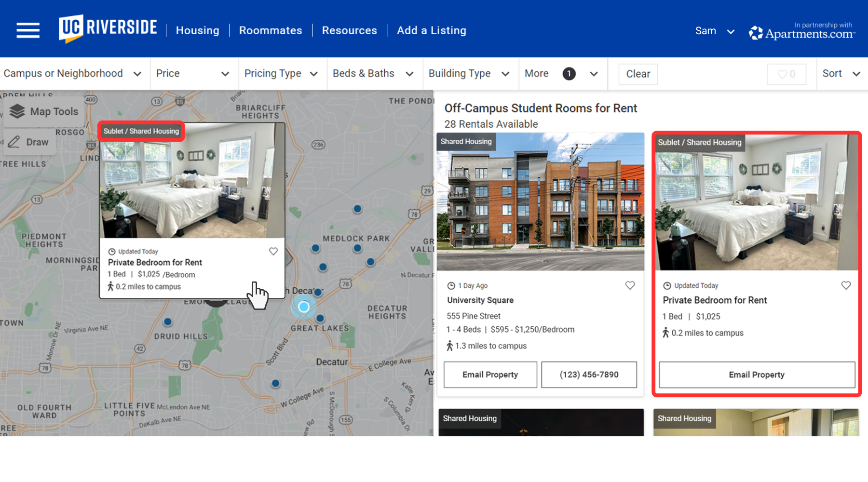Call (123) 456-7890 button
The height and width of the screenshot is (482, 868).
click(589, 375)
